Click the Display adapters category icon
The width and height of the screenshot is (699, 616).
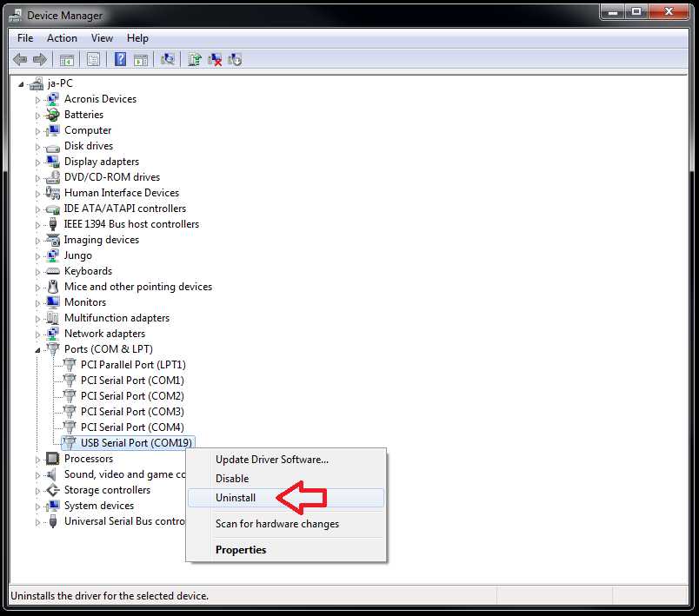pos(53,162)
